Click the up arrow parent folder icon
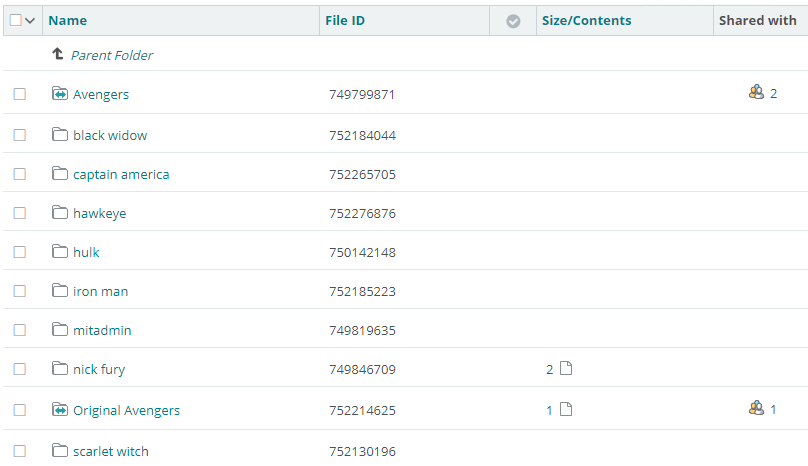808x466 pixels. point(58,54)
